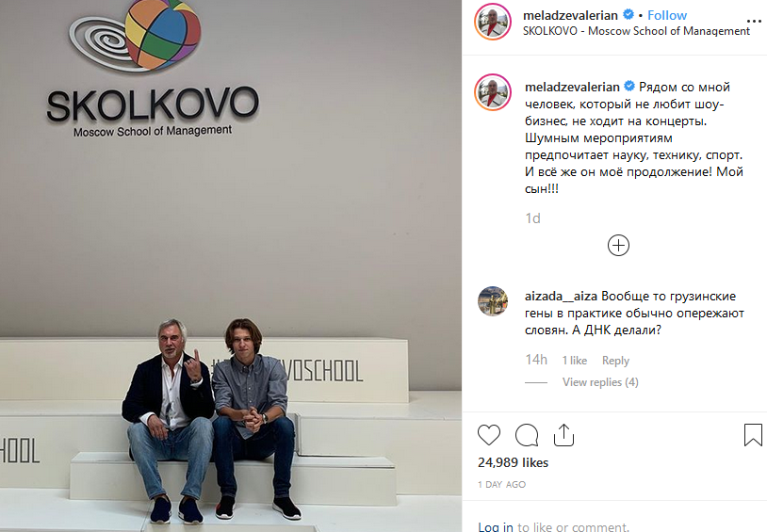
Task: Open the Log in link
Action: tap(496, 526)
